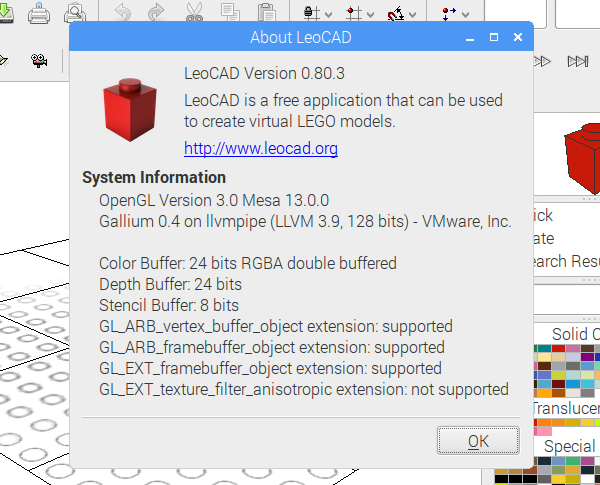Click the Paste clipboard icon

point(266,12)
